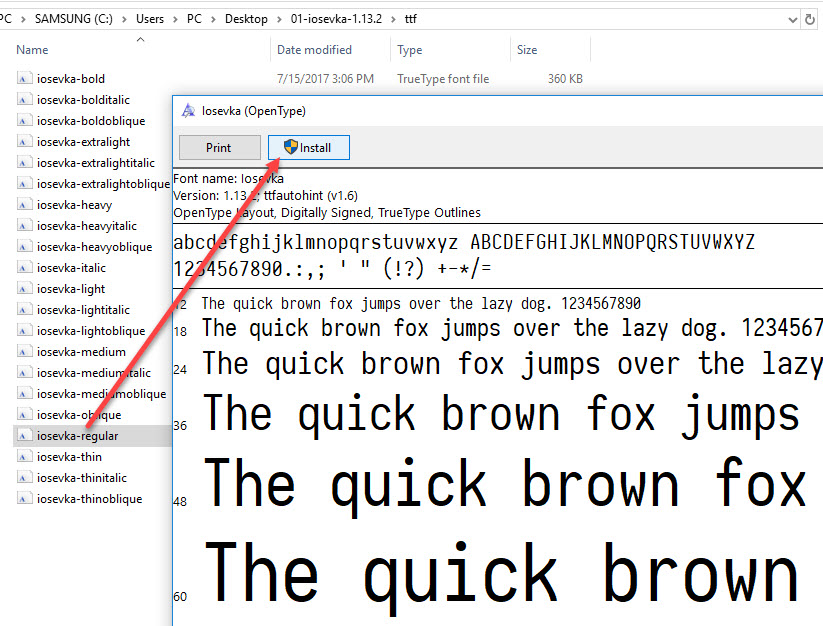Click the font icon of iosevka-lightitalic
This screenshot has height=626, width=823.
point(23,310)
